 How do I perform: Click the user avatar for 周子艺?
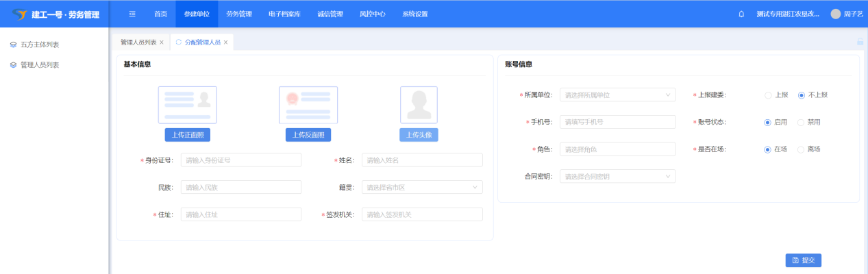click(835, 14)
